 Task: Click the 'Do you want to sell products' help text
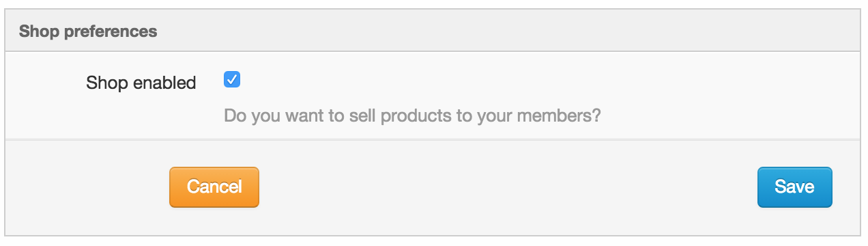click(x=412, y=115)
